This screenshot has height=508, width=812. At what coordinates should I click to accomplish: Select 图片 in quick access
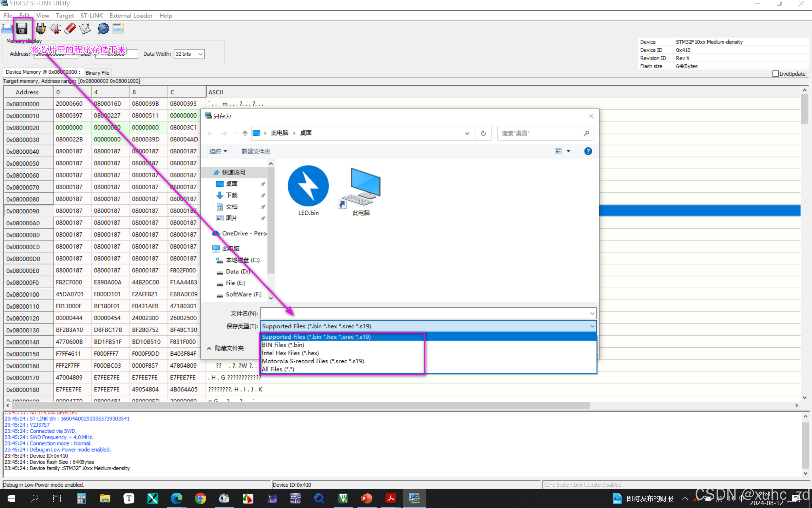(x=232, y=218)
